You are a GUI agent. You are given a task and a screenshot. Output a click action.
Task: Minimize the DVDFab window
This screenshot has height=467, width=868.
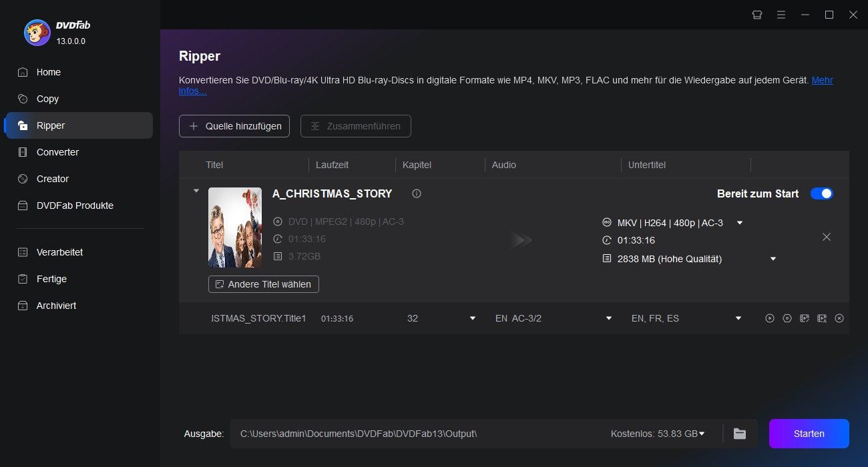point(805,15)
